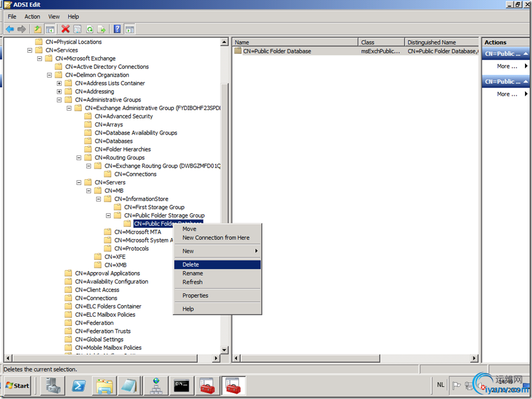Switch to the Command Prompt taskbar window
The height and width of the screenshot is (399, 532).
182,386
